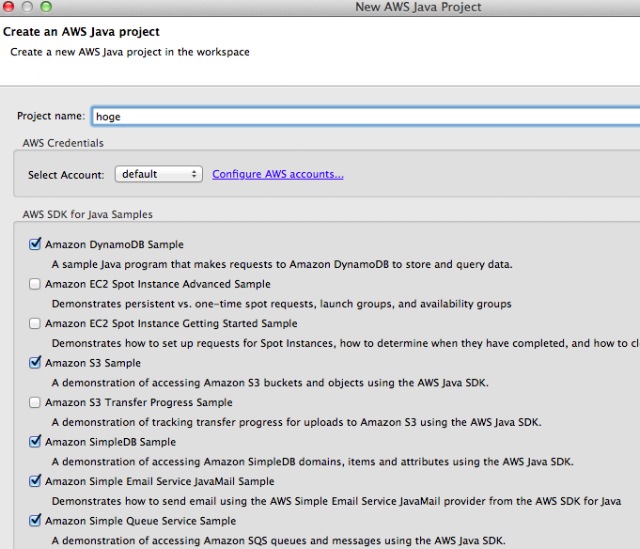Close the New AWS Java Project window
The height and width of the screenshot is (549, 640).
click(x=8, y=7)
